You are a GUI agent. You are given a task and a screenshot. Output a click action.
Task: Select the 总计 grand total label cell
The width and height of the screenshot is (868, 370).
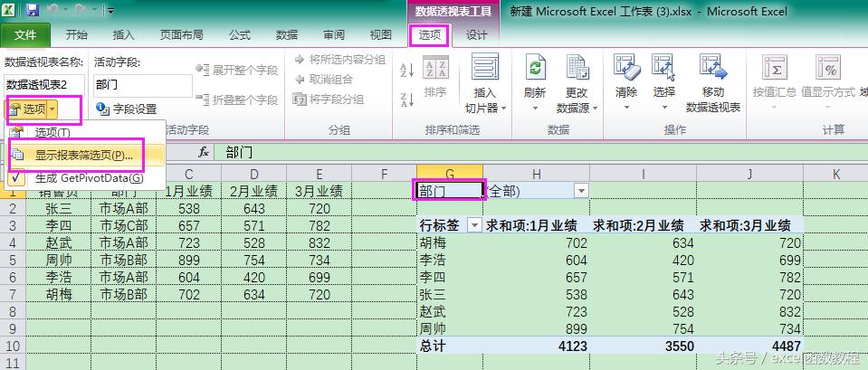[450, 346]
